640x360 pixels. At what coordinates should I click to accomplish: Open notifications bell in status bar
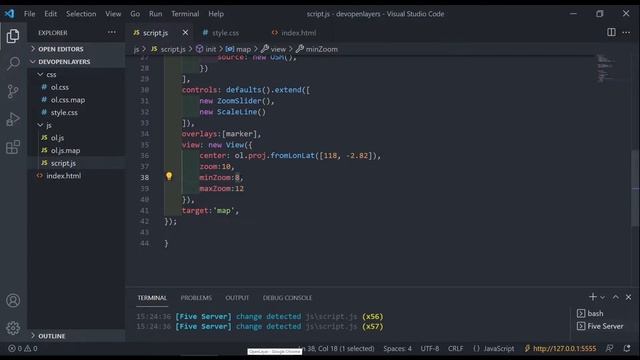(627, 348)
